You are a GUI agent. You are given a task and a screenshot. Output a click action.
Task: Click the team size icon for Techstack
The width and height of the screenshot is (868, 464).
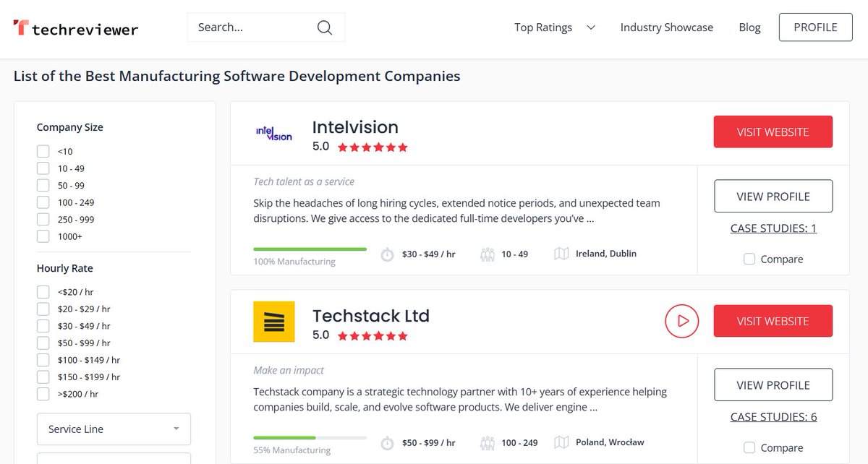(x=487, y=443)
